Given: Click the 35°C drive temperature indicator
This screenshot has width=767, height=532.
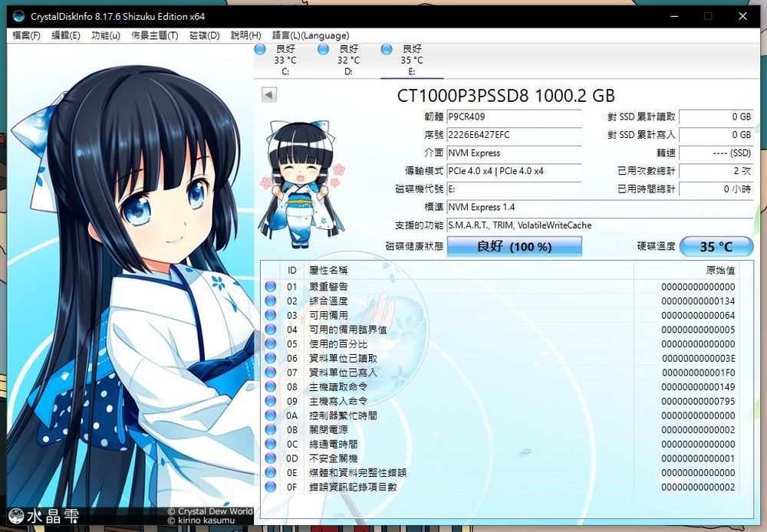Looking at the screenshot, I should [x=716, y=246].
